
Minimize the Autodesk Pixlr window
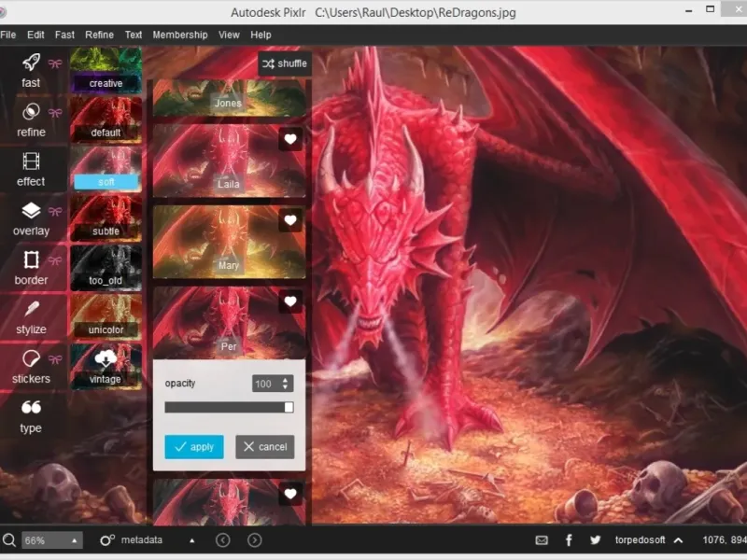point(689,10)
